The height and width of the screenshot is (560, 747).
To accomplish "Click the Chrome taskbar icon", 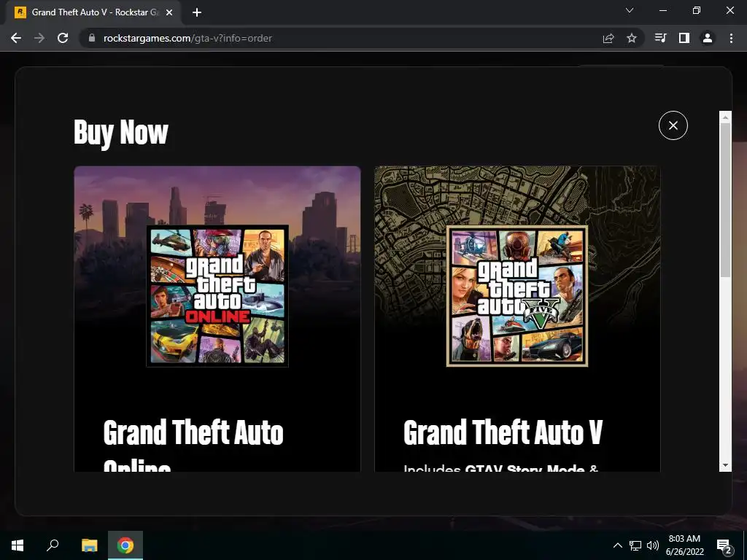I will 125,545.
